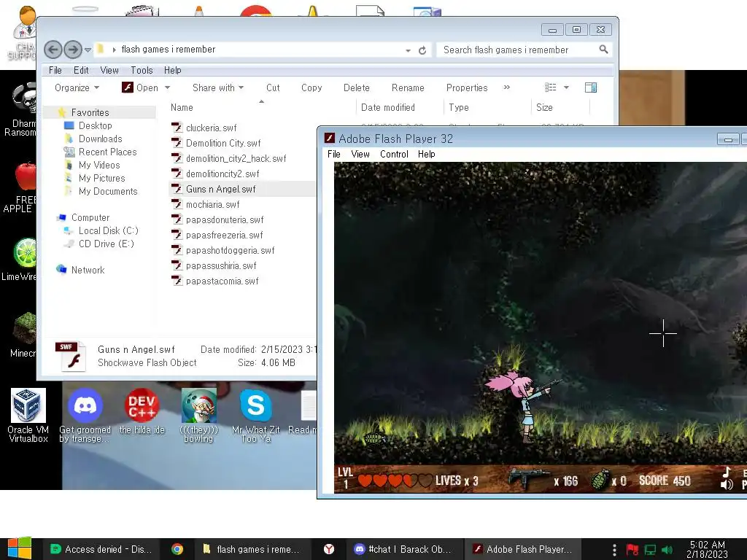The height and width of the screenshot is (560, 747).
Task: Open Recent Places in navigation pane
Action: tap(108, 152)
